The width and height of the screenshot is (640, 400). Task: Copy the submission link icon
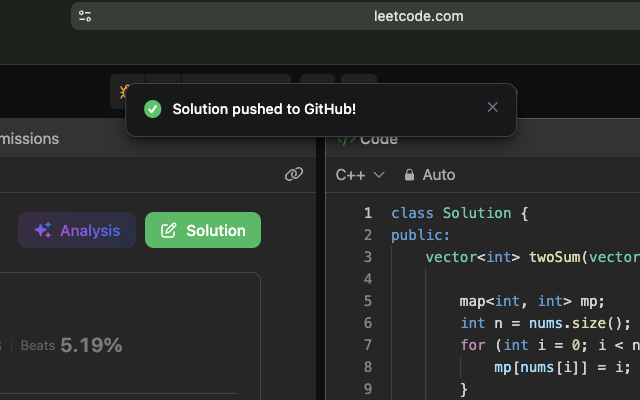(x=293, y=174)
